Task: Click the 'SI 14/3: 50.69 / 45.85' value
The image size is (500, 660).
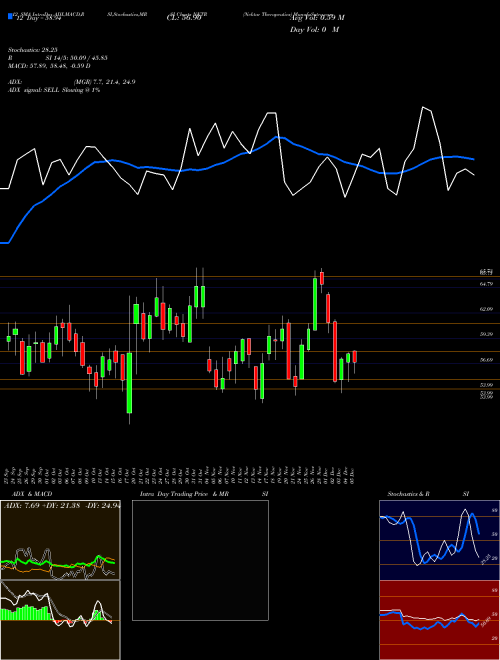Action: (77, 58)
